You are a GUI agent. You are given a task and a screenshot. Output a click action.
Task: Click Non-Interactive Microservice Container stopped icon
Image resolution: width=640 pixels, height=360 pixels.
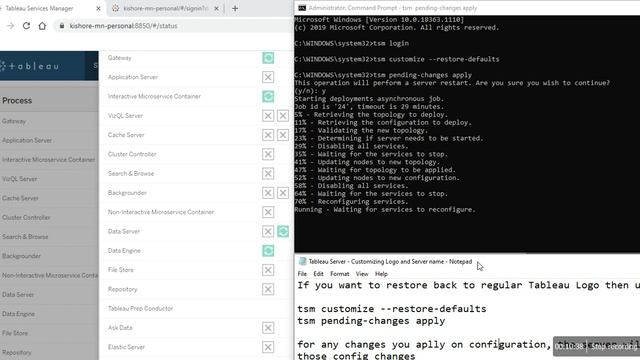[x=268, y=212]
